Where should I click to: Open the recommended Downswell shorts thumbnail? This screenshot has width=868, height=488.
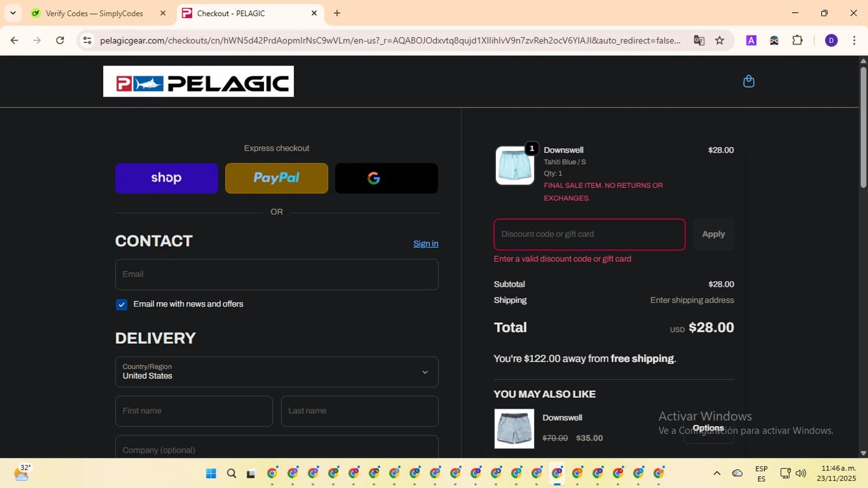pyautogui.click(x=514, y=429)
